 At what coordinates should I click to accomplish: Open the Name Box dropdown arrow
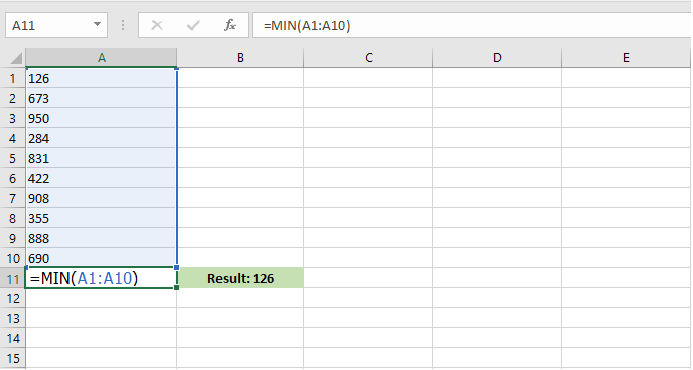pos(97,25)
